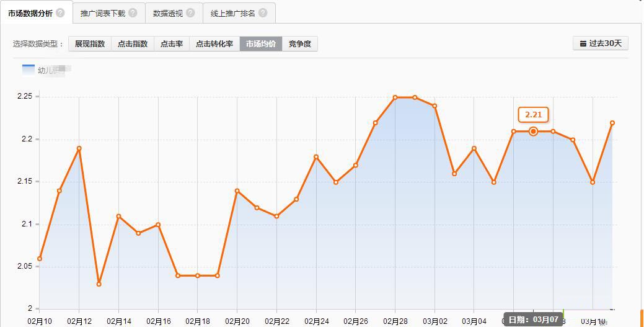This screenshot has height=327, width=644.
Task: Click help icon next to 线上推广排名
Action: [x=263, y=13]
